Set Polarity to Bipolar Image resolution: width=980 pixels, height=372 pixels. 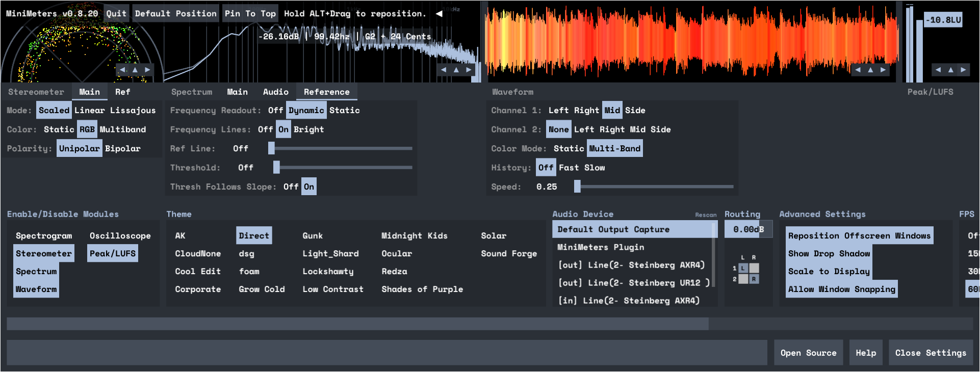click(122, 149)
